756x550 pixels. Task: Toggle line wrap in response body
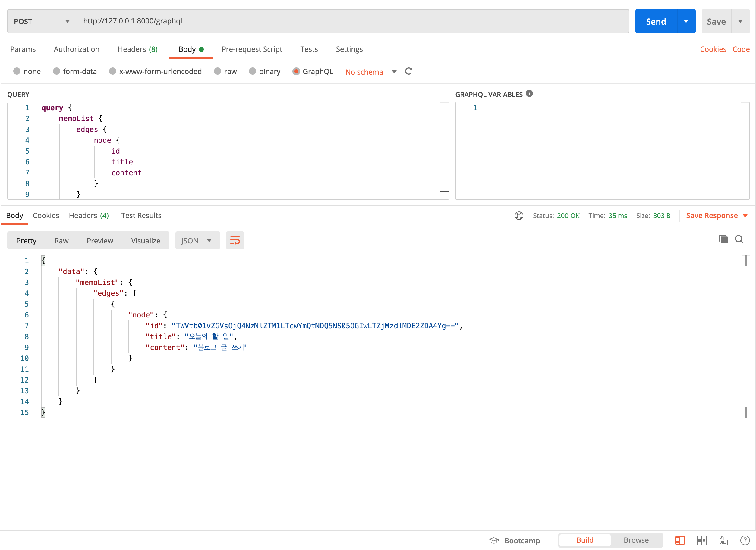(235, 240)
